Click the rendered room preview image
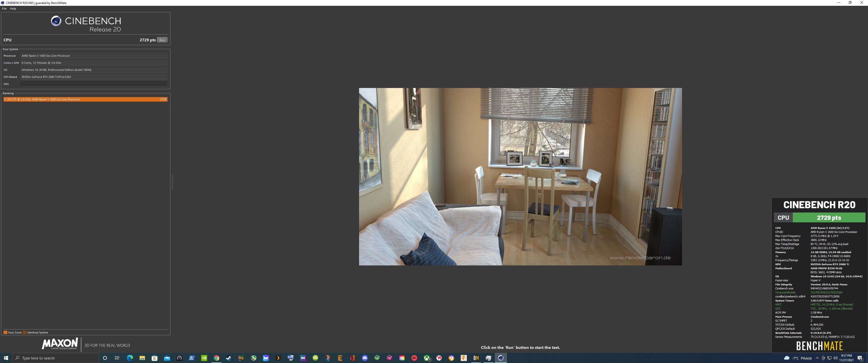The image size is (868, 363). tap(520, 176)
